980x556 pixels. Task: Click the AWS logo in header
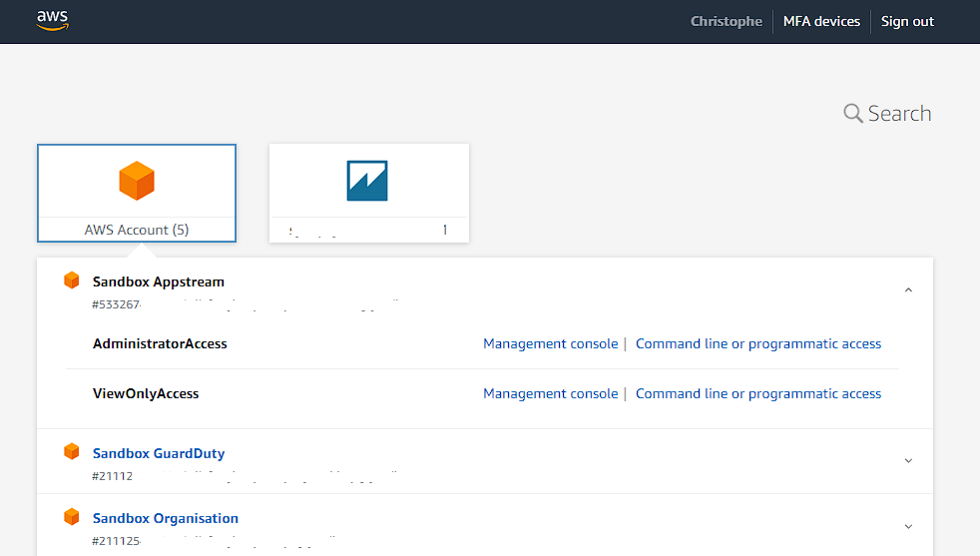[x=52, y=21]
